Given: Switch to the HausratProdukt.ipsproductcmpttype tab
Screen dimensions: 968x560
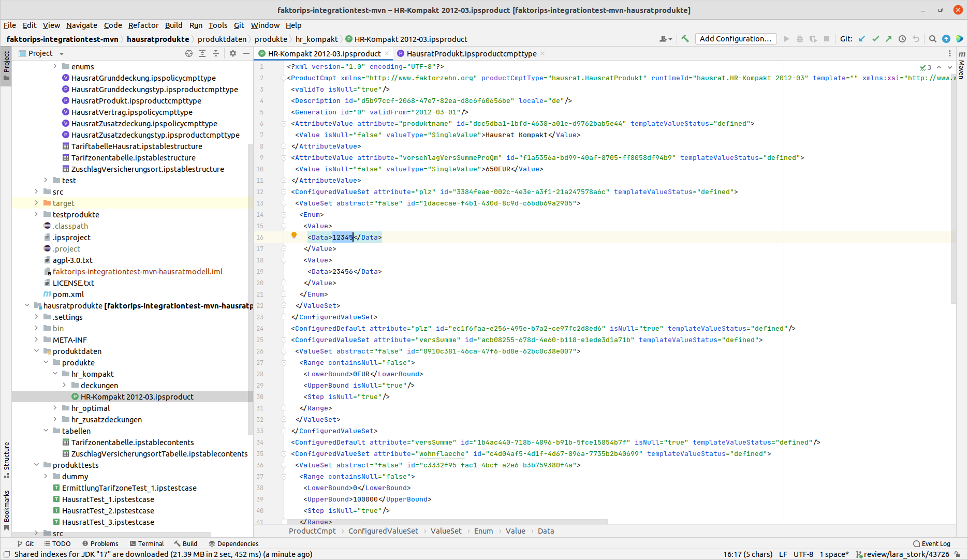Looking at the screenshot, I should [x=470, y=53].
